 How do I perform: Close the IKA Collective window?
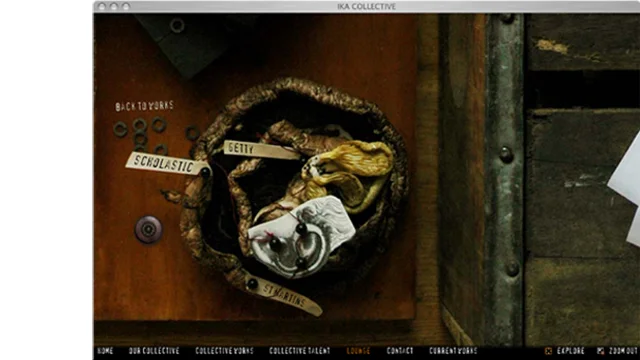click(x=102, y=7)
